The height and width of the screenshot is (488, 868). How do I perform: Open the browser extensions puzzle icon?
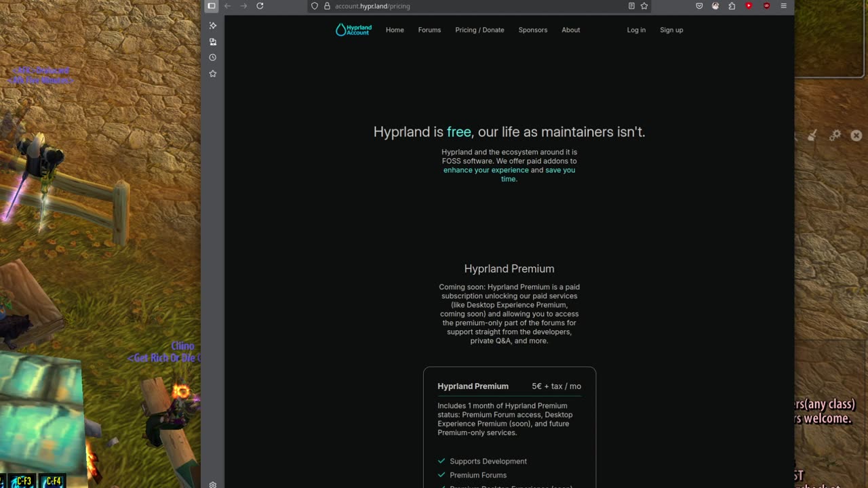point(732,6)
